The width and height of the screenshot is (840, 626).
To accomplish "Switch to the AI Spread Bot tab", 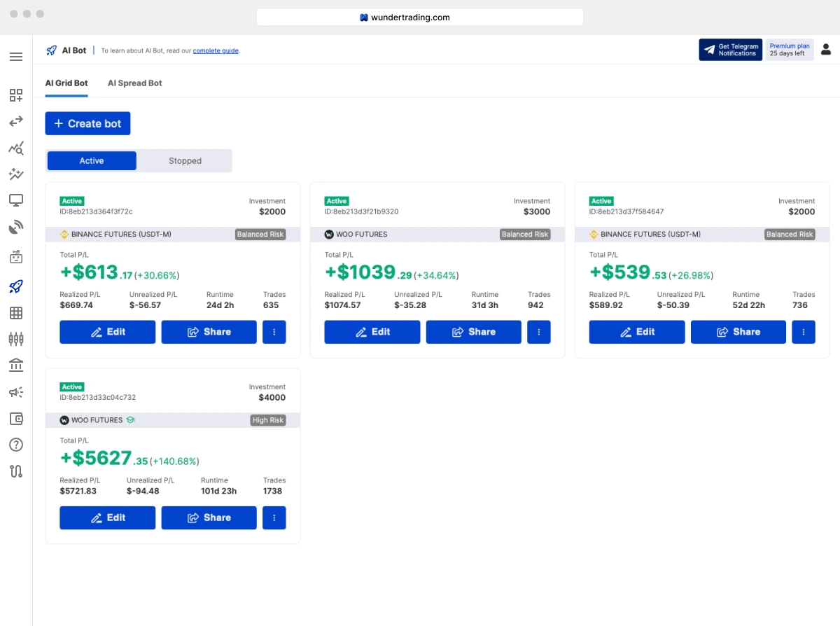I will pyautogui.click(x=134, y=83).
